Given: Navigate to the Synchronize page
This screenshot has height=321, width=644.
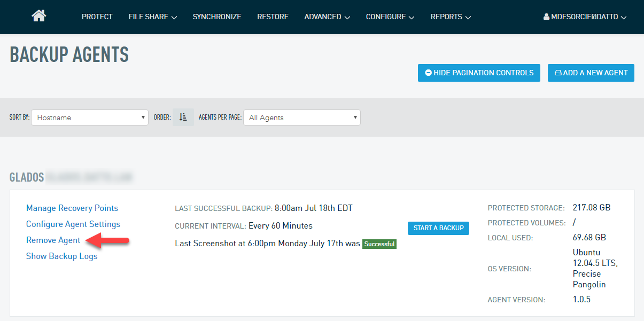Looking at the screenshot, I should tap(217, 17).
